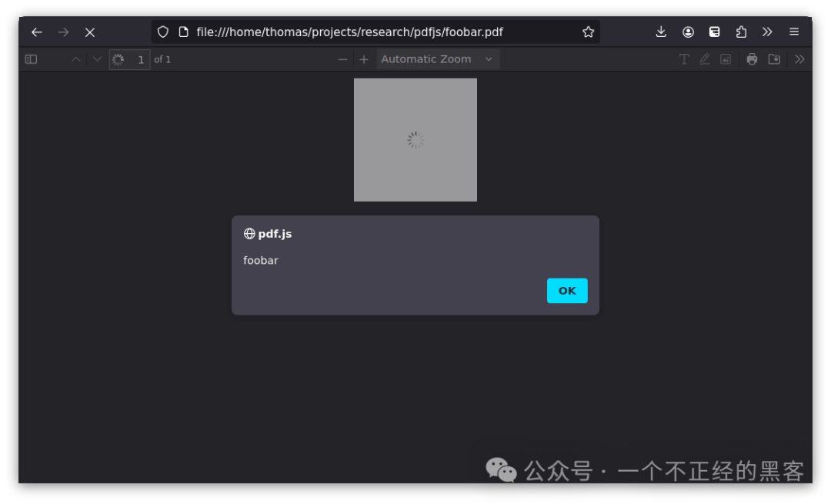
Task: Open the PDF viewer tools menu
Action: click(x=799, y=59)
